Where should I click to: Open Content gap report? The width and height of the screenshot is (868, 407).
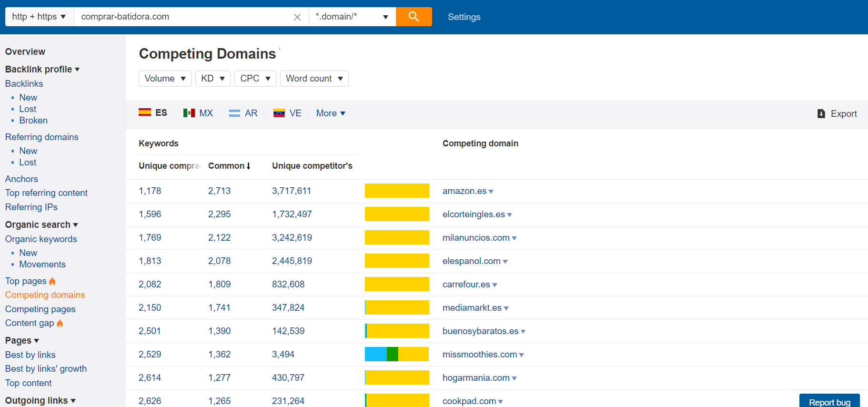click(x=30, y=323)
